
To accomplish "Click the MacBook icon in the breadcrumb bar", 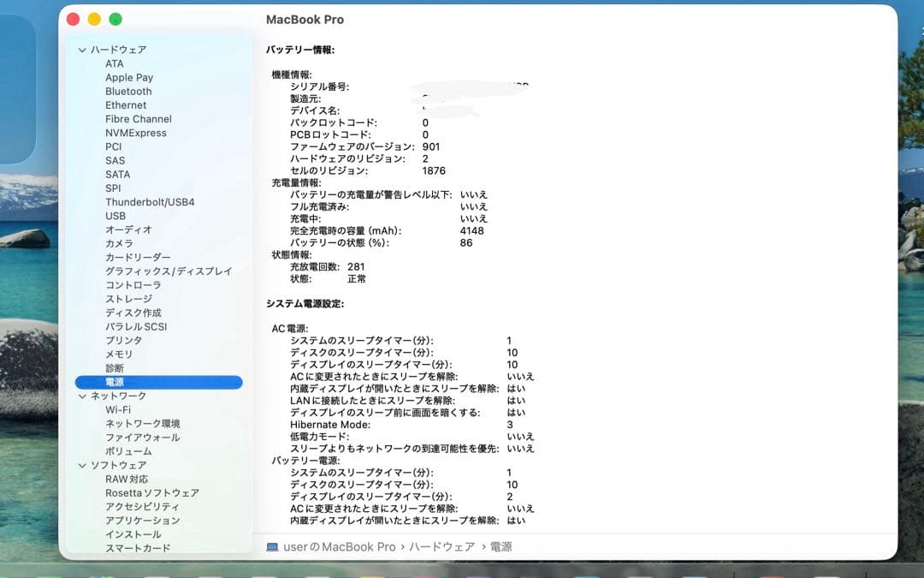I will point(270,545).
